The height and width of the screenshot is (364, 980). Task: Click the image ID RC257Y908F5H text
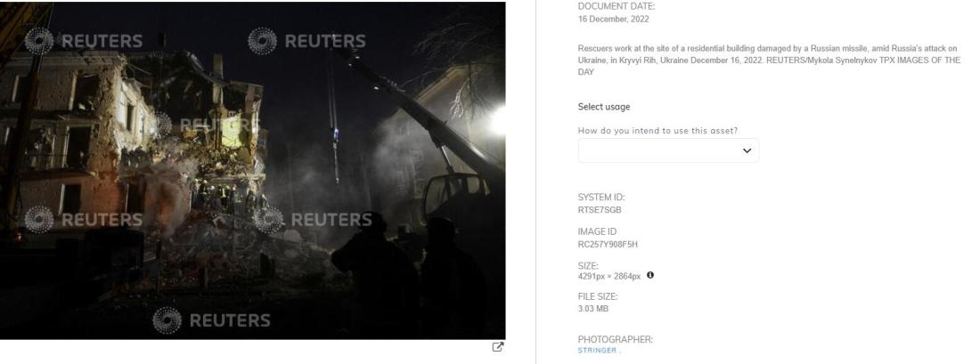608,244
